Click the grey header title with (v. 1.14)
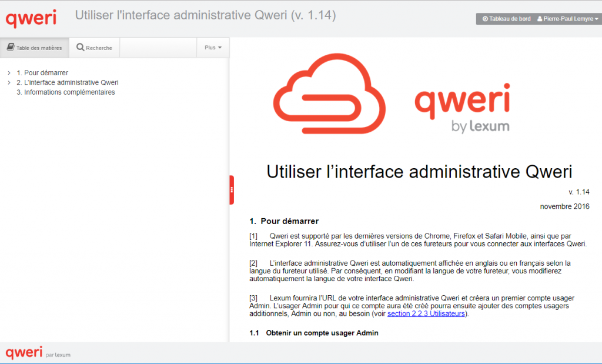This screenshot has width=602, height=364. coord(205,16)
